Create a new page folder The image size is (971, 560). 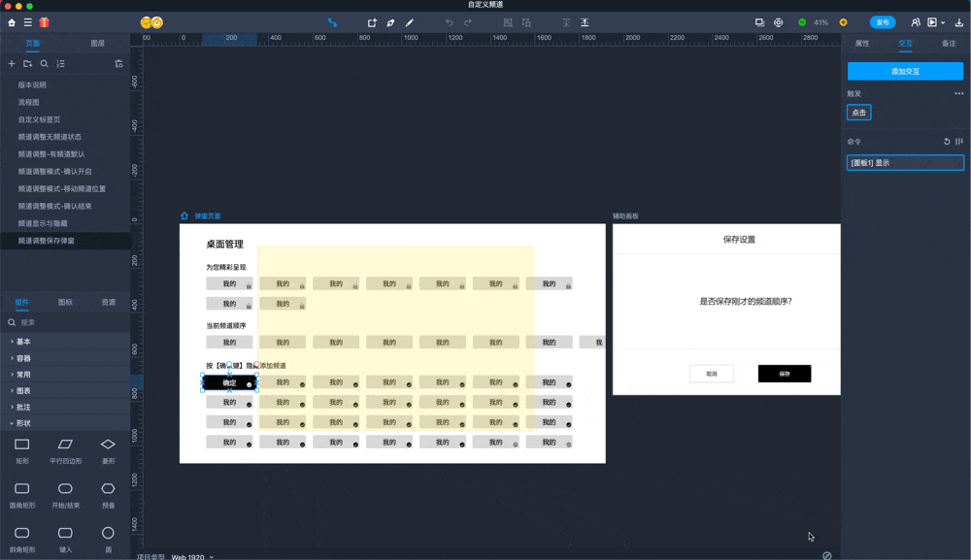point(28,64)
